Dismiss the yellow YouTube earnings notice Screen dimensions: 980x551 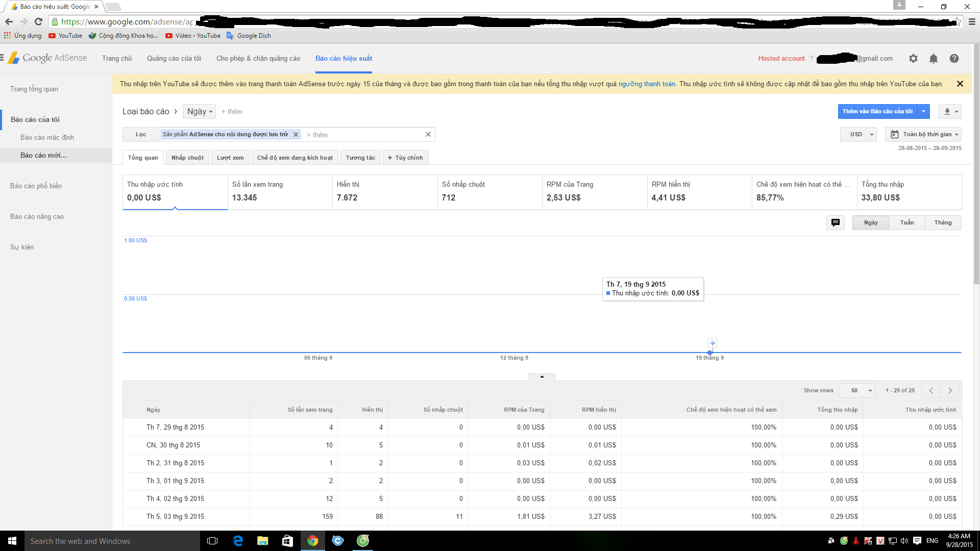(x=960, y=84)
